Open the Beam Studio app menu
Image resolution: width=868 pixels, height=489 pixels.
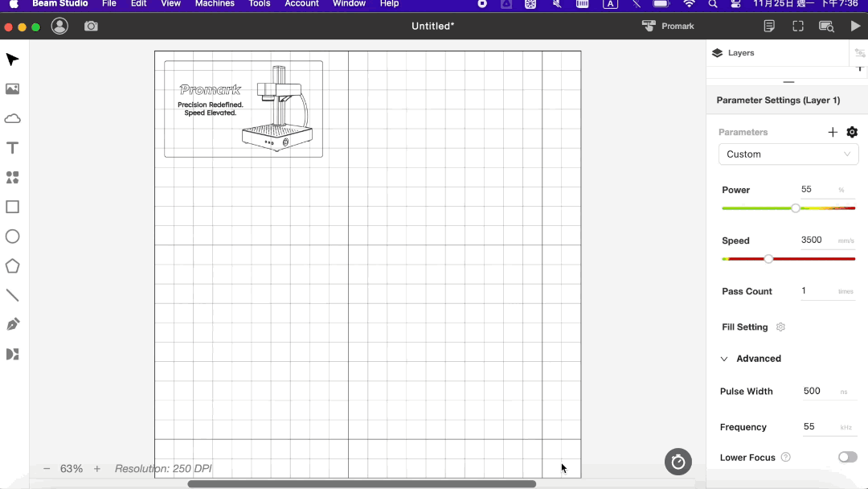click(59, 4)
